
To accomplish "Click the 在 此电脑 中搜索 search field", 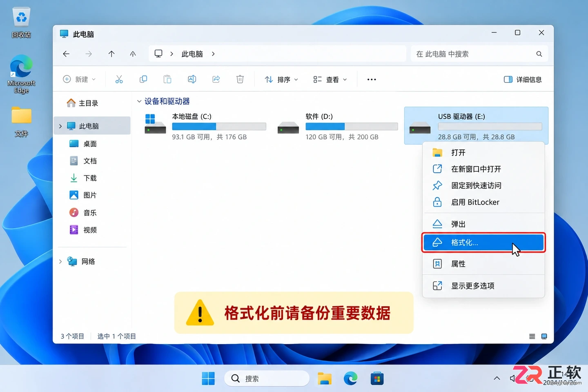I will 479,54.
